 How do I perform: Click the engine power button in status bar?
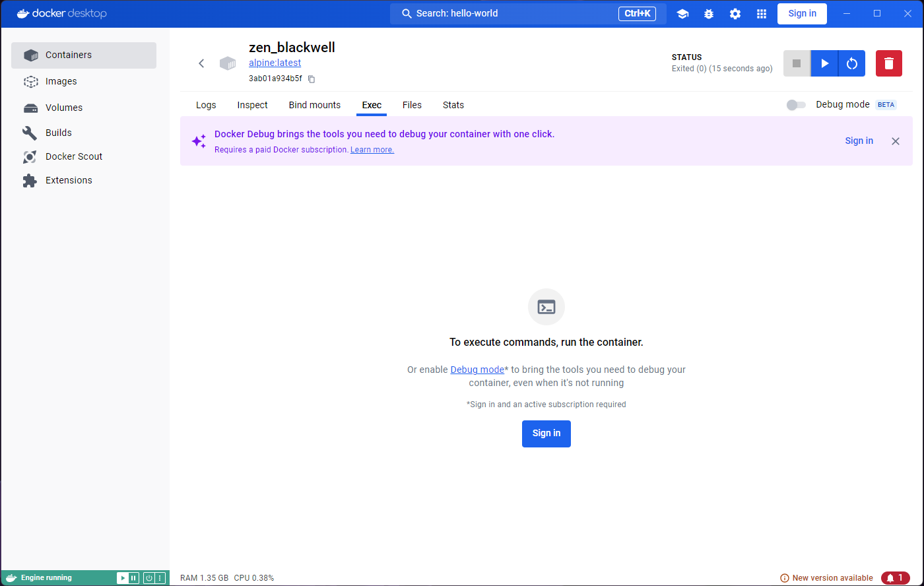(149, 578)
